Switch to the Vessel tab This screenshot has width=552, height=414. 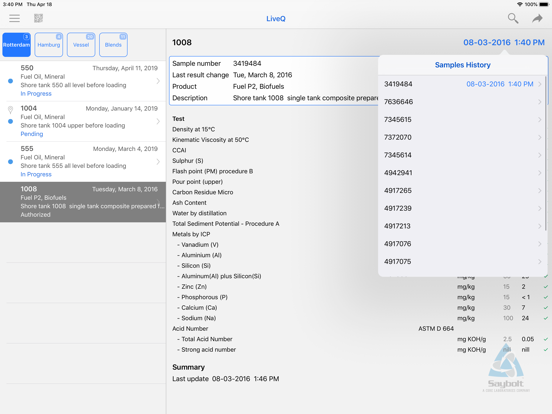pos(81,45)
